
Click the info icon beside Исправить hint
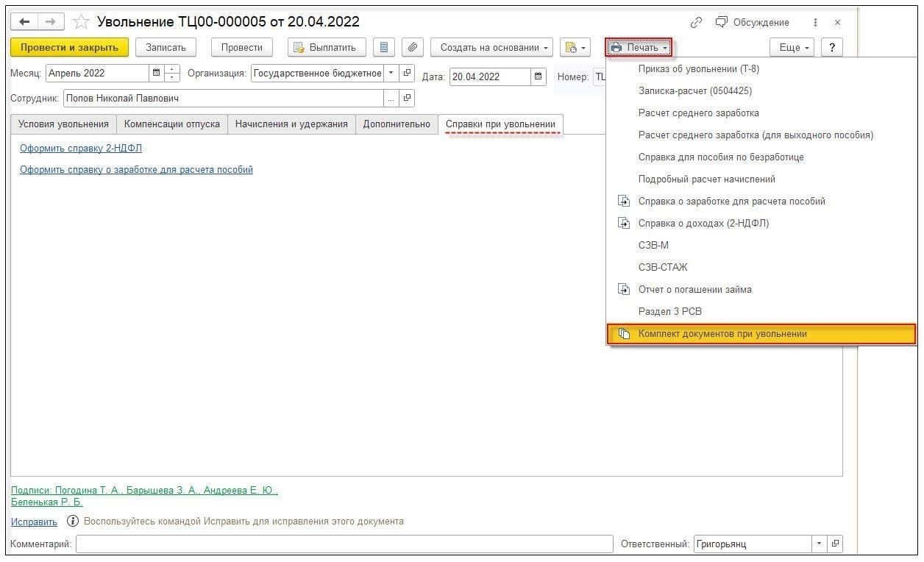click(x=73, y=521)
